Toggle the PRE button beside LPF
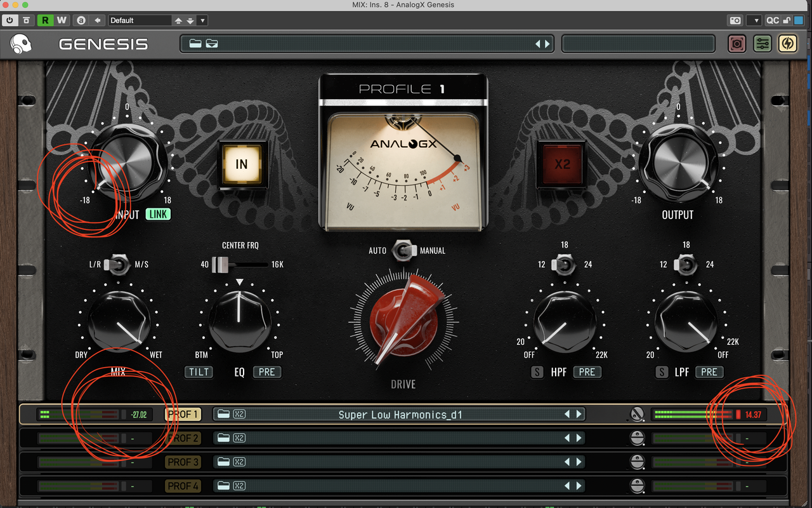 click(709, 372)
